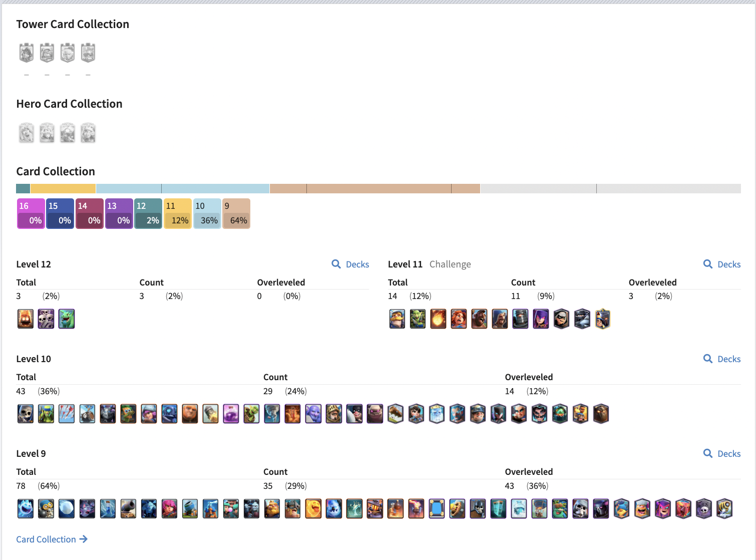This screenshot has width=756, height=560.
Task: Click the yellow level 11 12% badge
Action: 178,213
